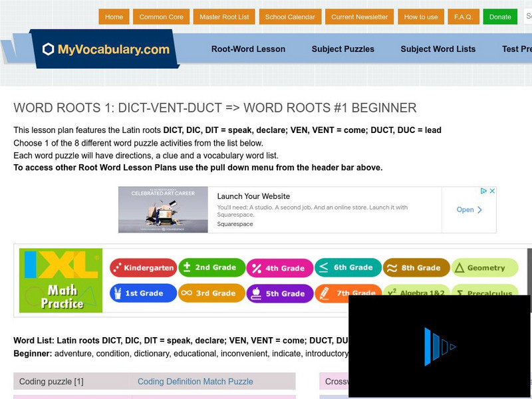Click the Launch Your Website ad headline
532x399 pixels.
point(253,196)
